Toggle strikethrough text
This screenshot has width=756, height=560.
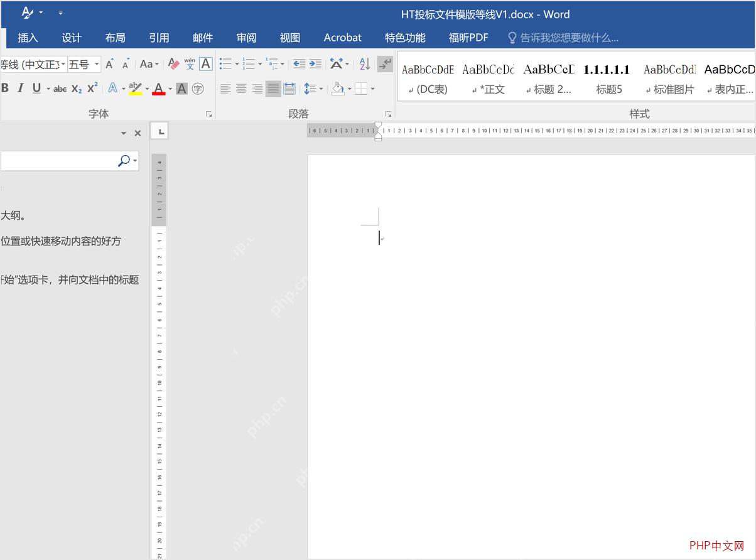pyautogui.click(x=60, y=89)
